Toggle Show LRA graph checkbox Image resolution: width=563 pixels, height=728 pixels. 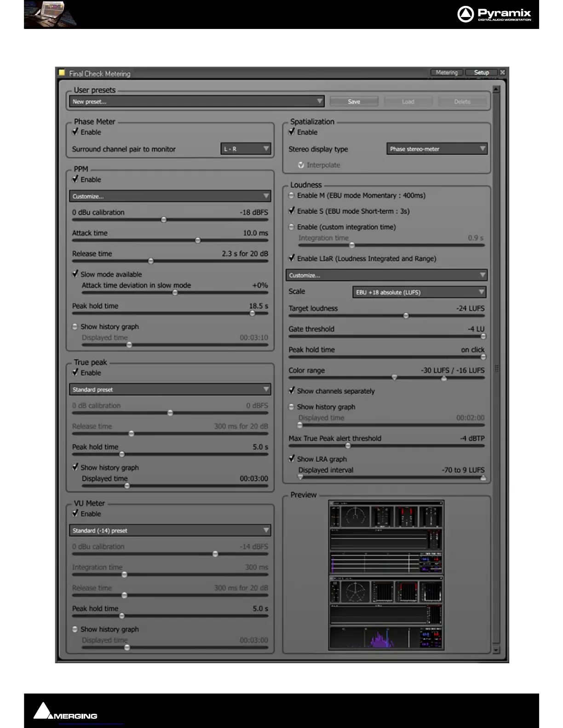tap(292, 459)
